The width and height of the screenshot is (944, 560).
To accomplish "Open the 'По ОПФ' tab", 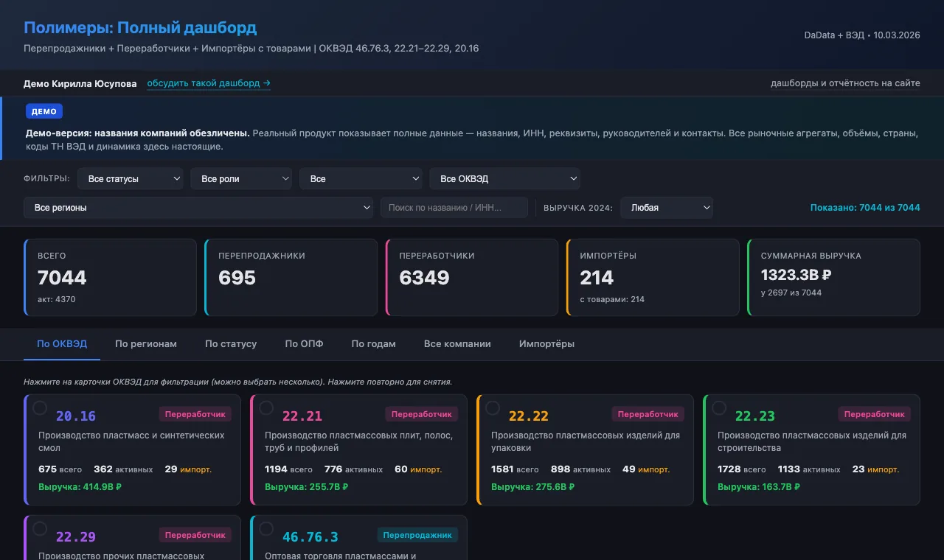I will click(305, 344).
